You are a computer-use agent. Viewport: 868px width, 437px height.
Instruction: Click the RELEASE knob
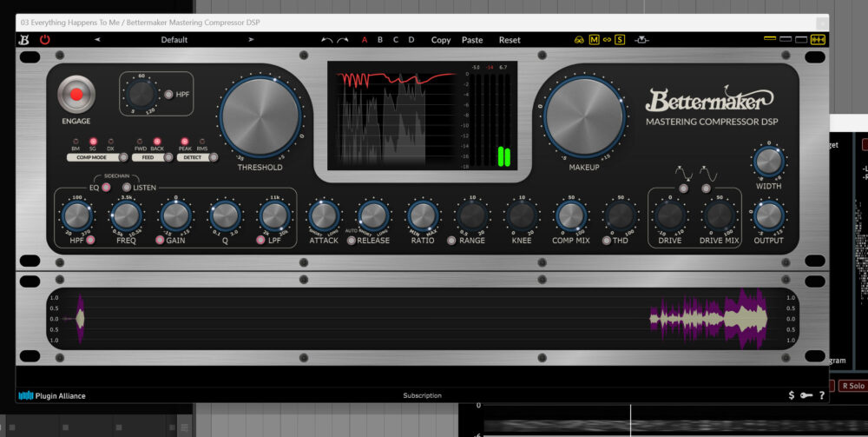373,216
